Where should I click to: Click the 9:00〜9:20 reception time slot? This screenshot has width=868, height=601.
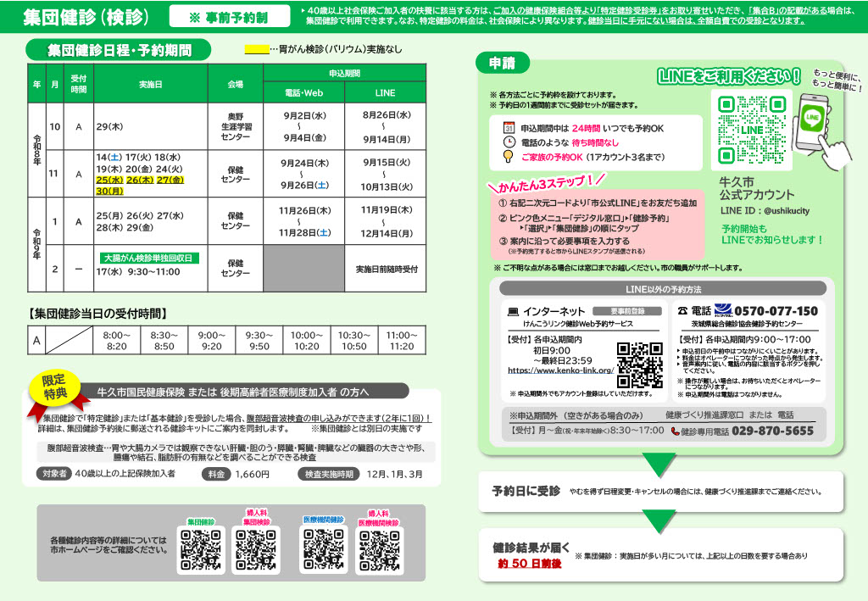coord(211,341)
